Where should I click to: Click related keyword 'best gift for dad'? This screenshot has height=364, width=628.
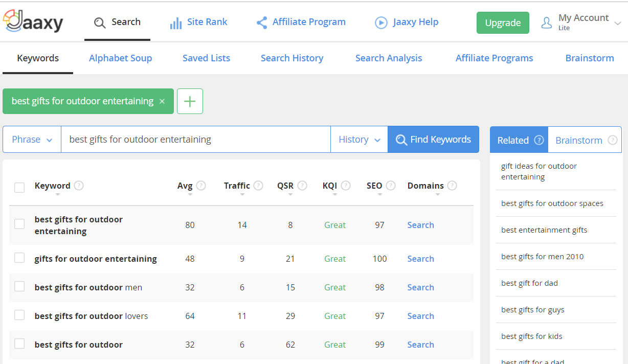pos(529,283)
